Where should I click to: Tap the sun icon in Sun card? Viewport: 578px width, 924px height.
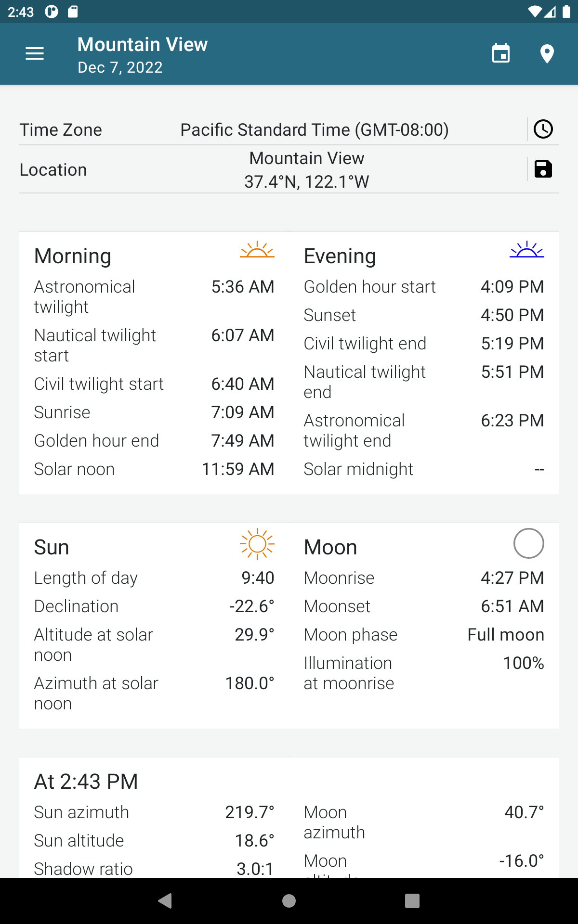coord(257,544)
